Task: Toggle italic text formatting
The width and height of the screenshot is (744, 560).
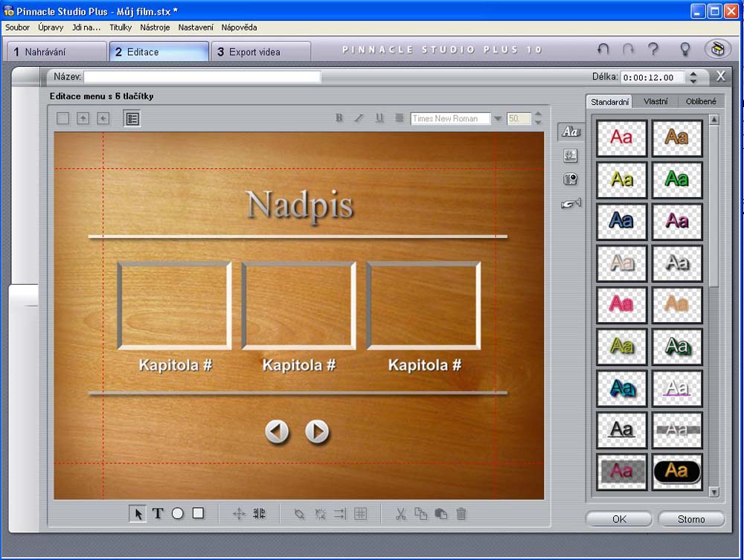Action: tap(359, 118)
